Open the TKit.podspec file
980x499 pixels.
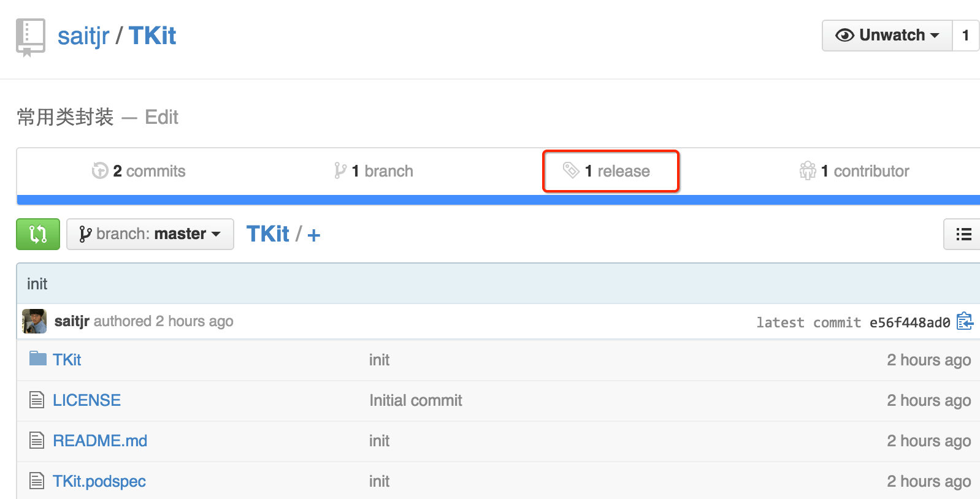(99, 481)
